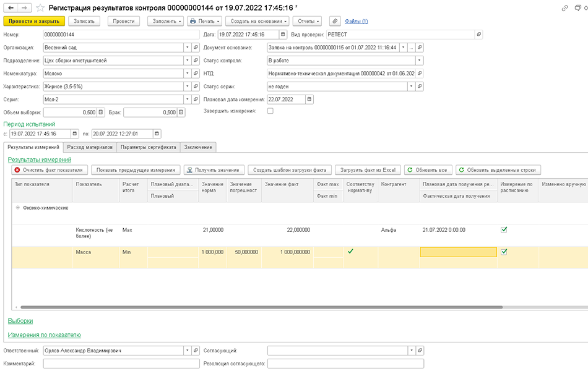Open Организация record via open icon
The image size is (588, 371).
(x=196, y=48)
